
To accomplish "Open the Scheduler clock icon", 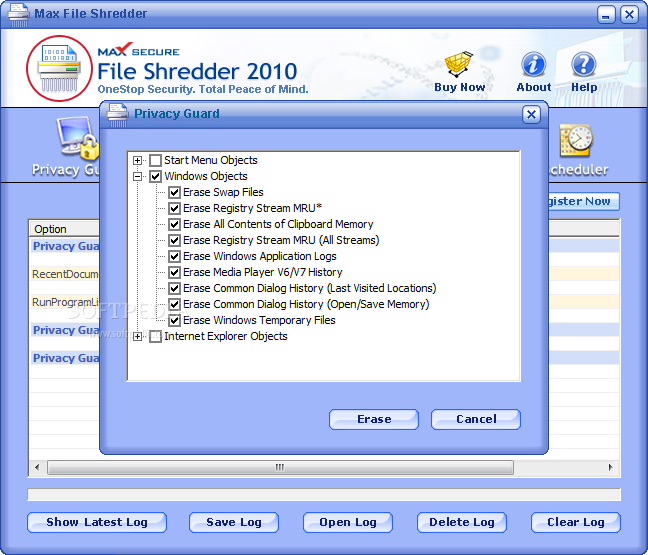I will pyautogui.click(x=576, y=141).
